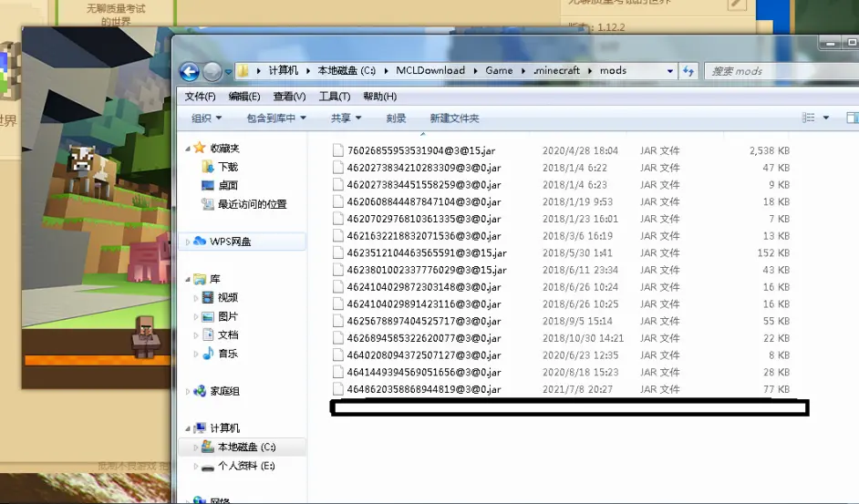Expand 视频 library node arrow

195,298
